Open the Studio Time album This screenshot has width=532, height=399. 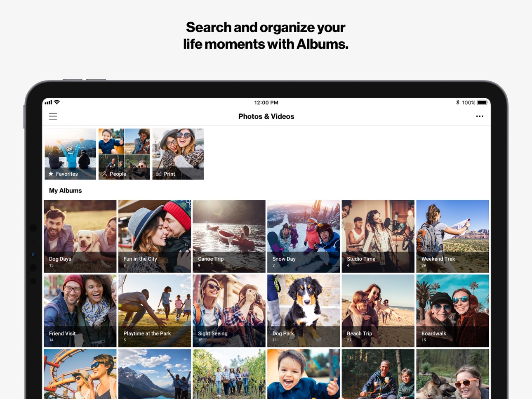click(x=378, y=236)
